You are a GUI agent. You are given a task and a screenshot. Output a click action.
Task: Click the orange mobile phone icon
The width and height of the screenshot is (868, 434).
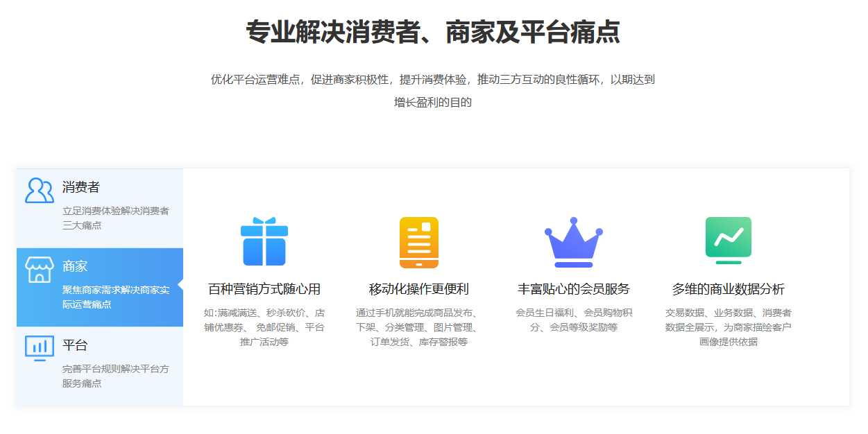pos(419,243)
